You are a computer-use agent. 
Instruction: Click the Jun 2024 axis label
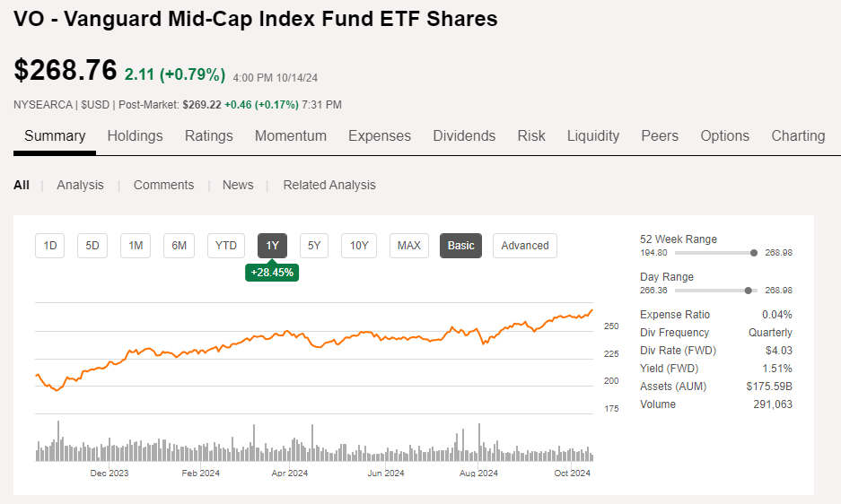coord(386,474)
